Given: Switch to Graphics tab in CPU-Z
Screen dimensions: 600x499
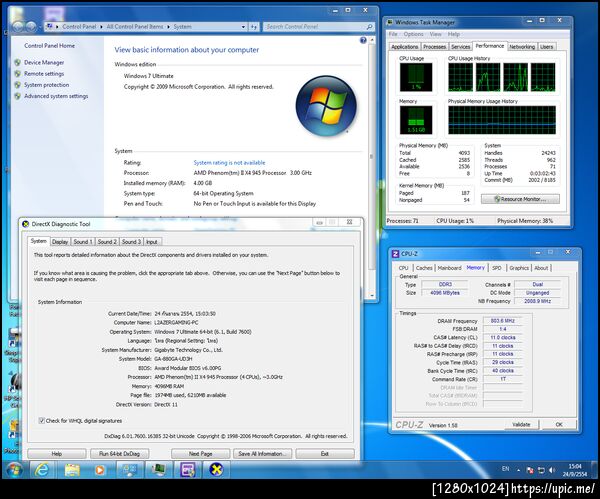Looking at the screenshot, I should 518,268.
